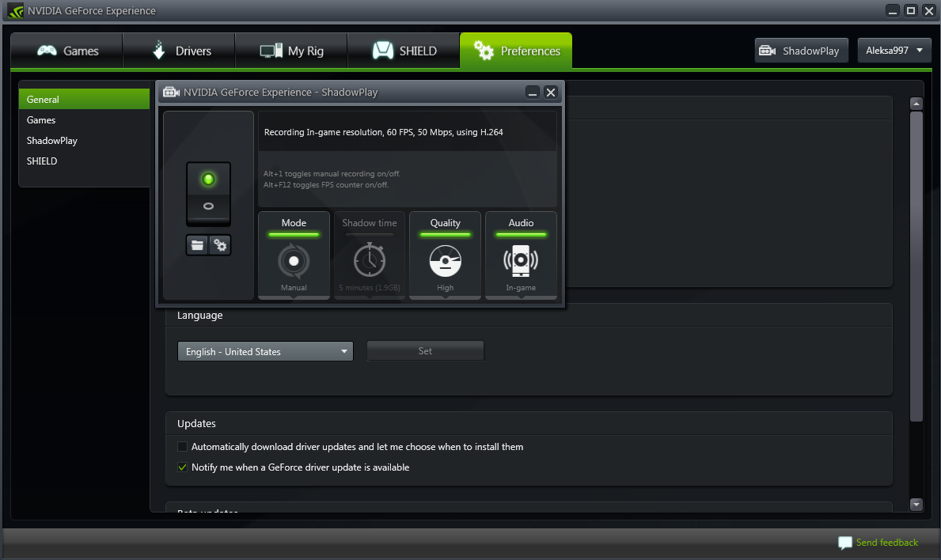
Task: Click the Send feedback chat icon
Action: point(845,543)
